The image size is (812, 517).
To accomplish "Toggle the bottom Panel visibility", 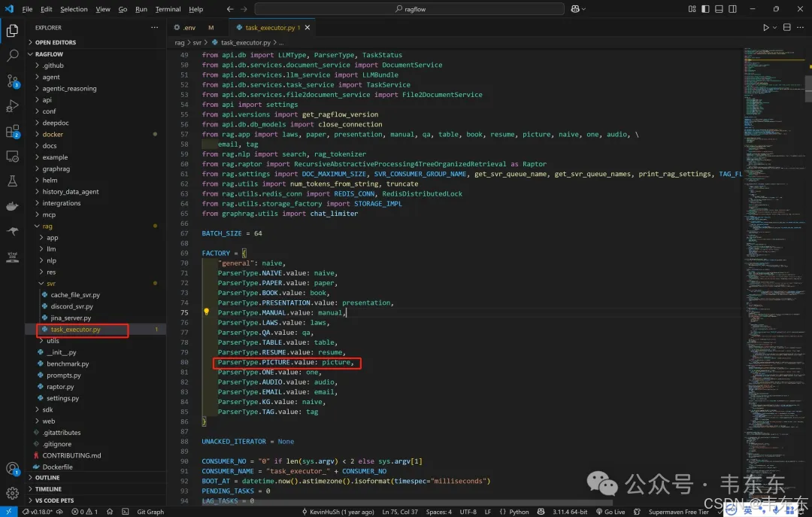I will point(719,9).
